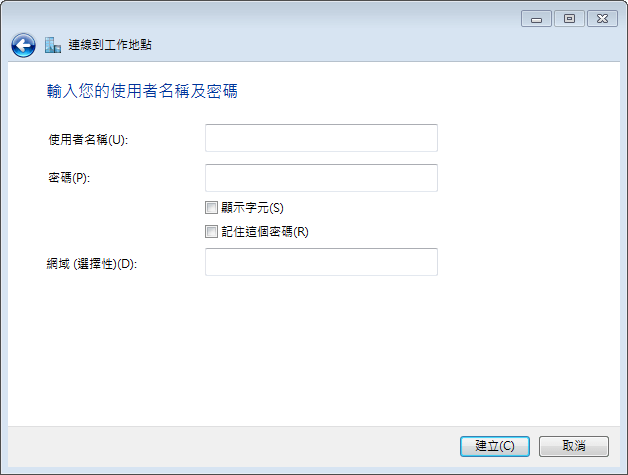Click the 連線到工作地點 window title
628x475 pixels.
tap(110, 45)
